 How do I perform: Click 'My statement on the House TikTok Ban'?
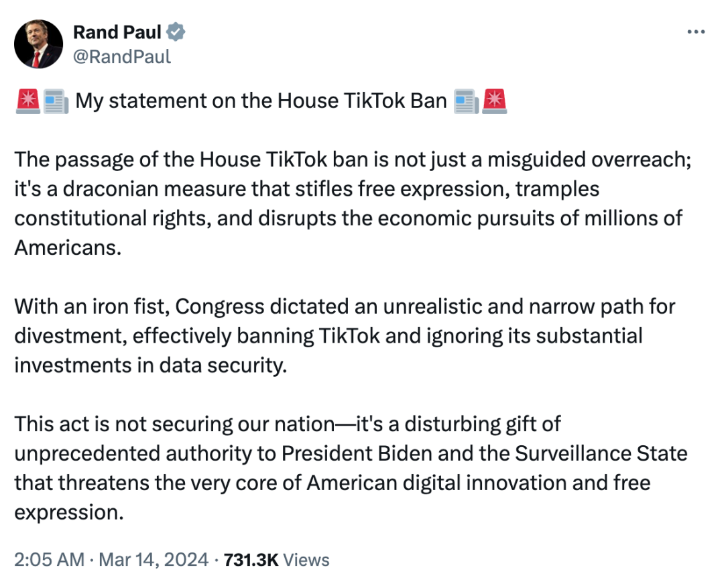pyautogui.click(x=260, y=101)
